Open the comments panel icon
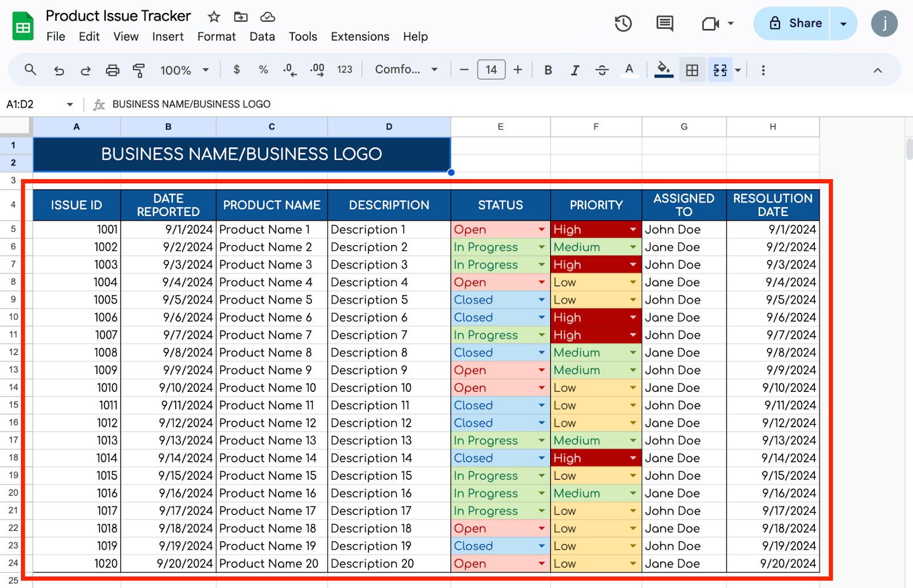Image resolution: width=913 pixels, height=588 pixels. coord(664,23)
